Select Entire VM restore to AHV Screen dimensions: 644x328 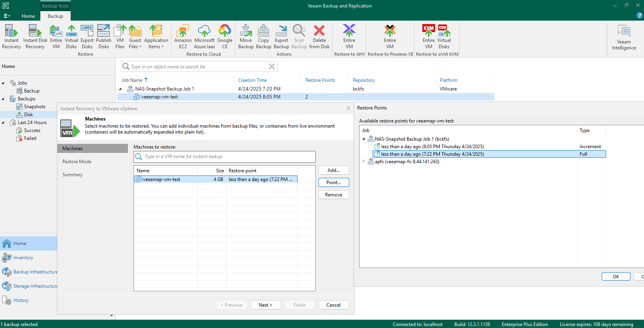(x=349, y=37)
